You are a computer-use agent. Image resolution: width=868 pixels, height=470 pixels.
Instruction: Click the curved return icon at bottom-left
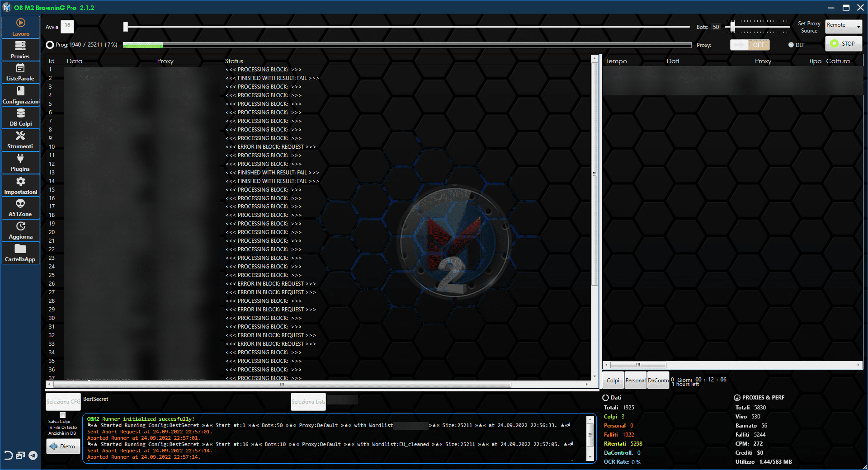pyautogui.click(x=8, y=456)
